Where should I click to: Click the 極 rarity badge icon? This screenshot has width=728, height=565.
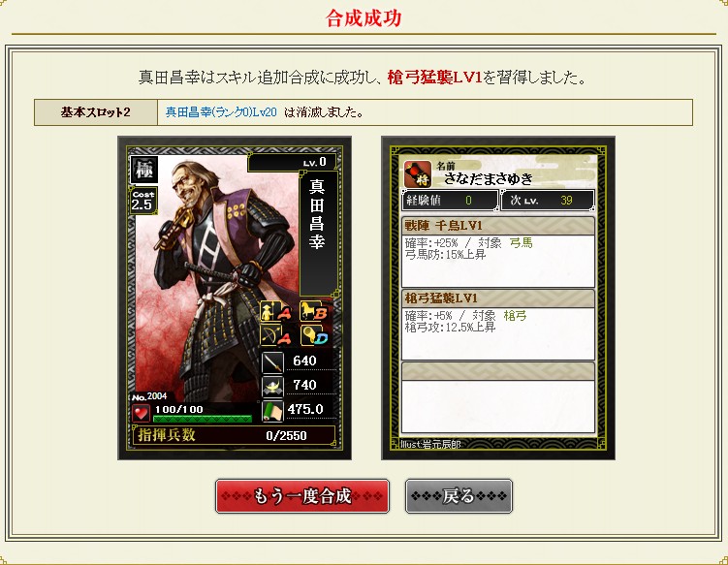(144, 170)
